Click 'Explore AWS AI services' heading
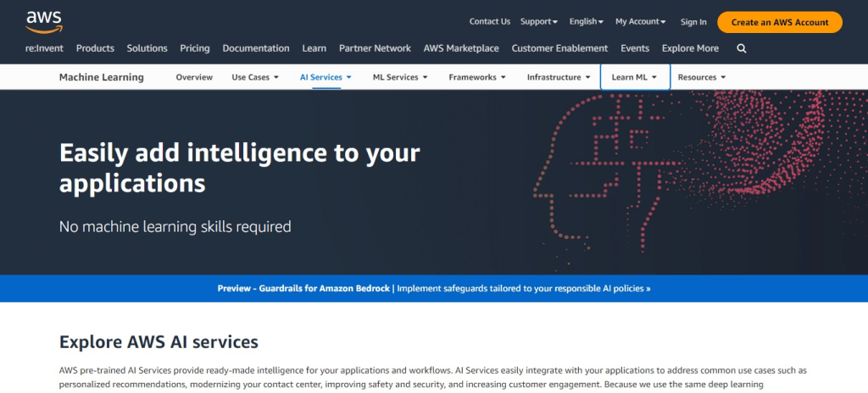This screenshot has height=393, width=868. pyautogui.click(x=159, y=341)
